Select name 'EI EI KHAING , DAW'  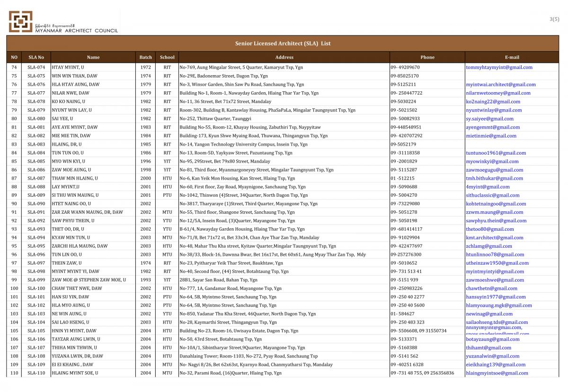coord(72,365)
